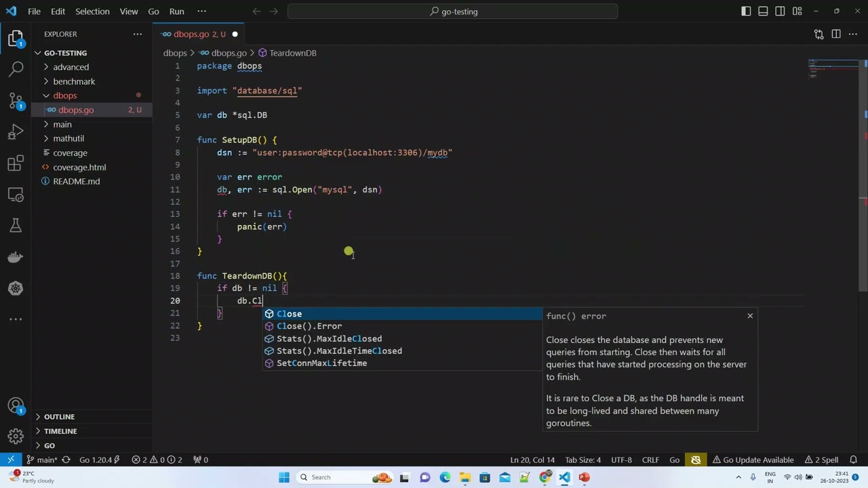
Task: Toggle the bottom Panel visibility
Action: point(763,12)
